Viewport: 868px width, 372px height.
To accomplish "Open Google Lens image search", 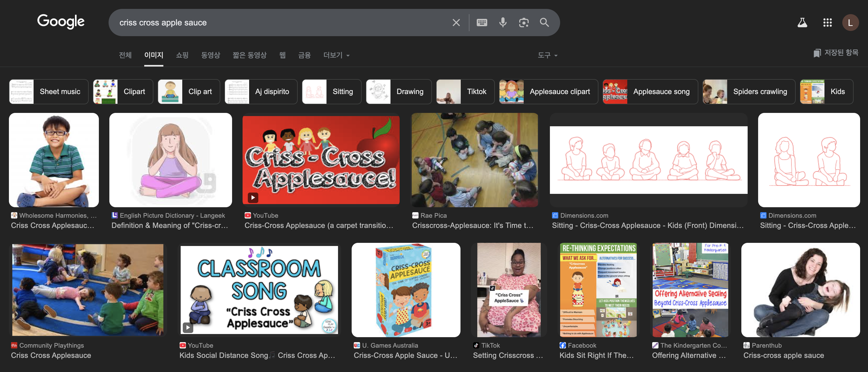I will (524, 23).
